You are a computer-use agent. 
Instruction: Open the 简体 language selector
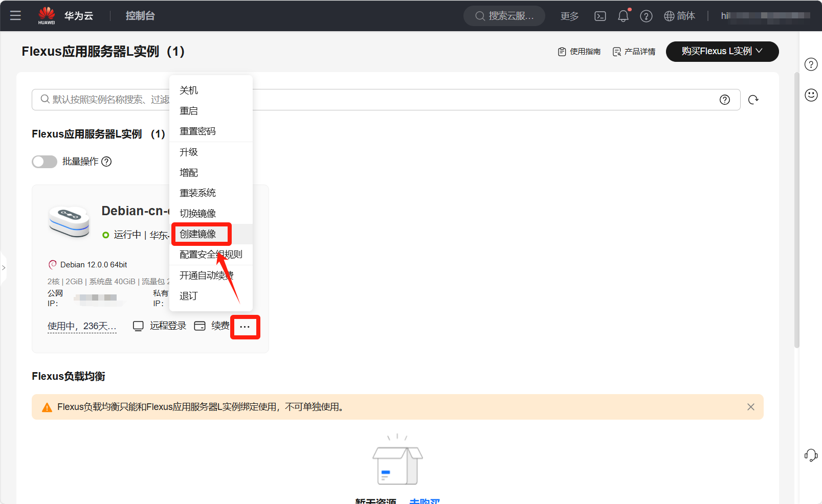pos(679,16)
